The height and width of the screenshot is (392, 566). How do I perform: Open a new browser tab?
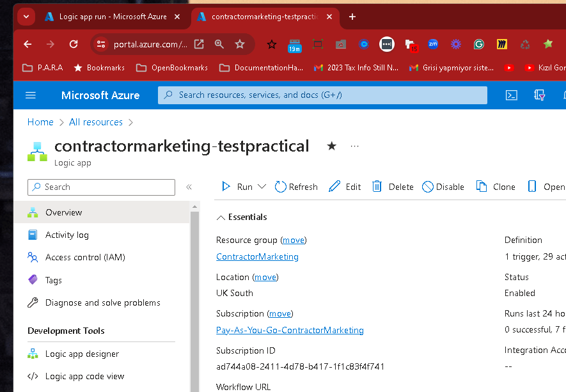[352, 17]
